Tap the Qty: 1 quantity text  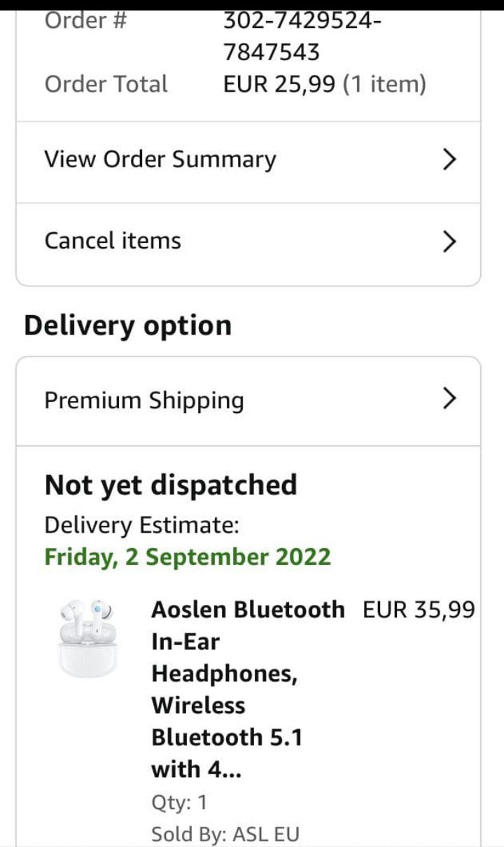179,802
